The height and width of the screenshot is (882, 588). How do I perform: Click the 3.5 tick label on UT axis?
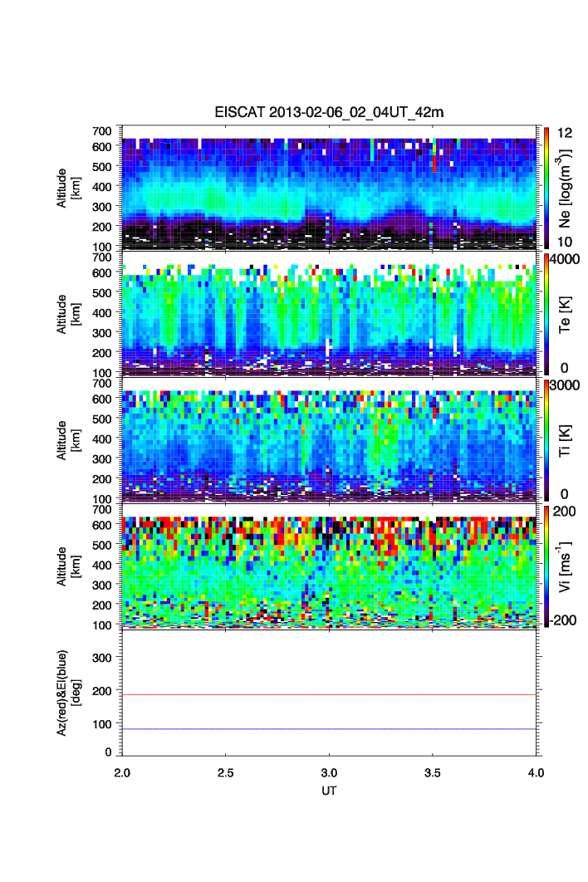433,773
